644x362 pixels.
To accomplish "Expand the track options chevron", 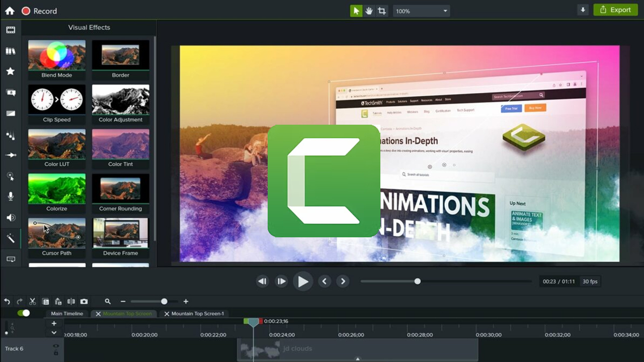I will pyautogui.click(x=54, y=333).
